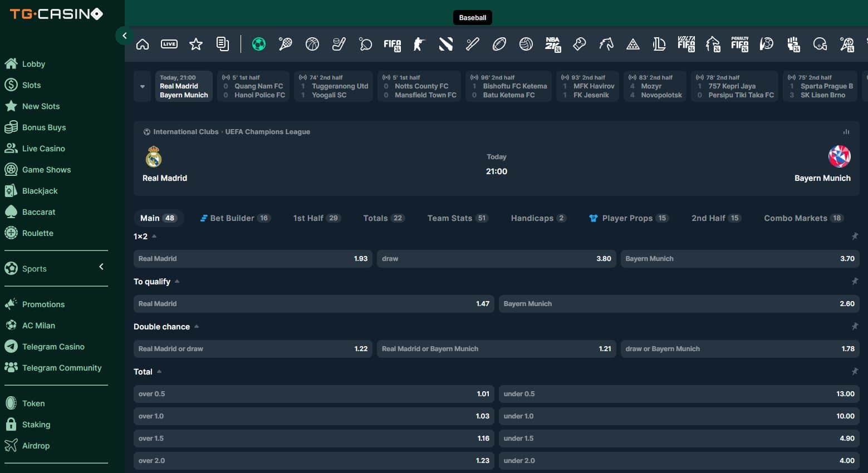Collapse the To qualify section
The width and height of the screenshot is (868, 473).
coord(177,282)
